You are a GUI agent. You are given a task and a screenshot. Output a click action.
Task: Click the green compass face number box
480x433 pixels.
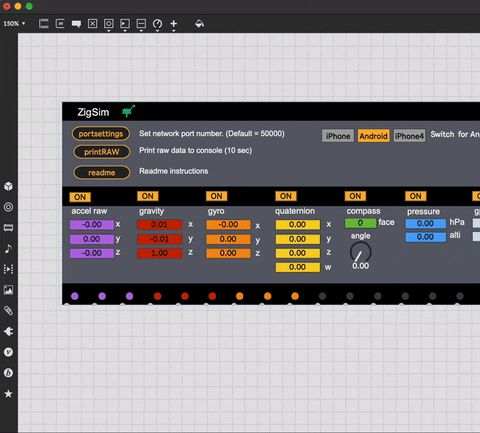point(361,223)
